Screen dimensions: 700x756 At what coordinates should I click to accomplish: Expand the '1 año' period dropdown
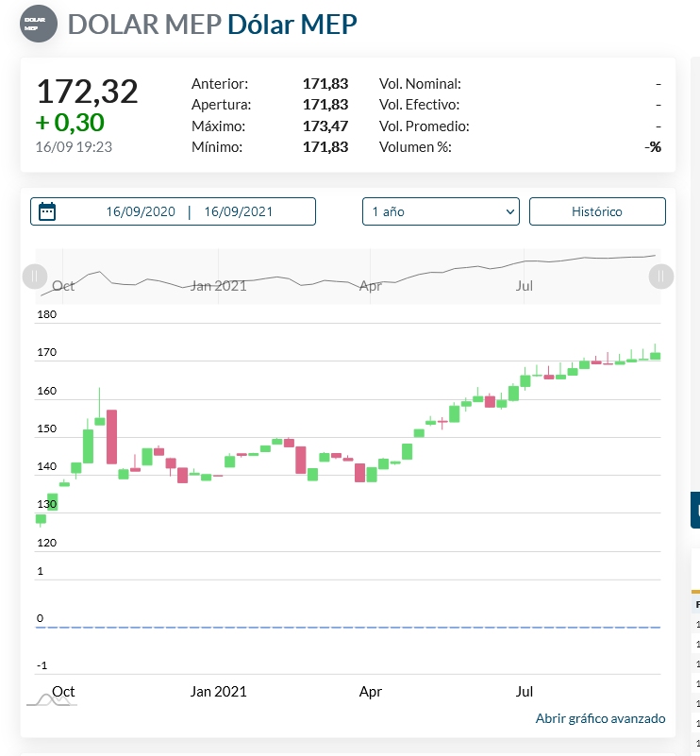click(x=440, y=211)
